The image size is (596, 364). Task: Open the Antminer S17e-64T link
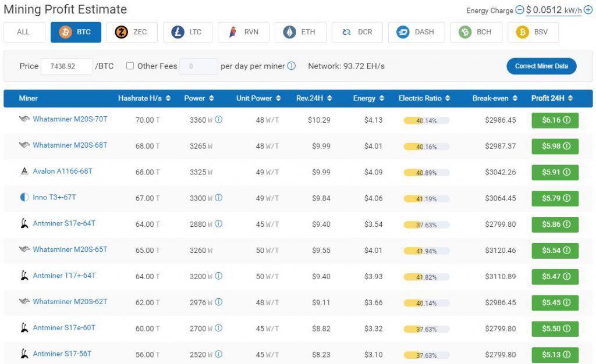tap(64, 223)
